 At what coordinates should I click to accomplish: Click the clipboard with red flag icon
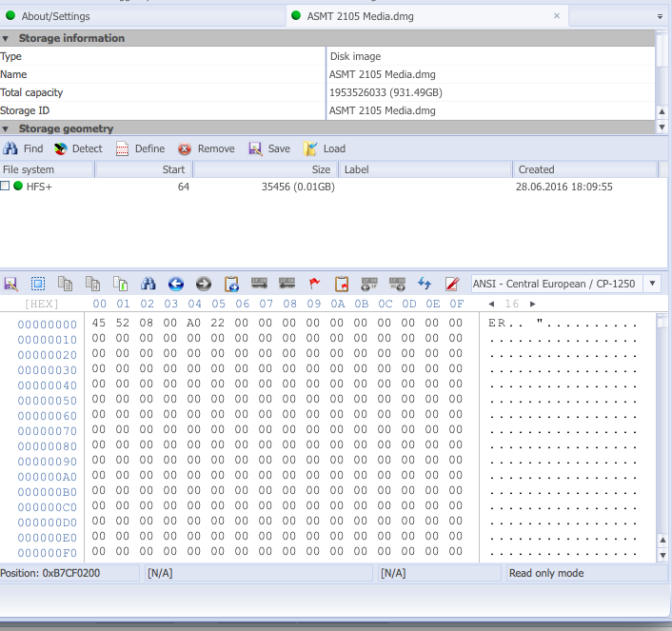(x=342, y=284)
